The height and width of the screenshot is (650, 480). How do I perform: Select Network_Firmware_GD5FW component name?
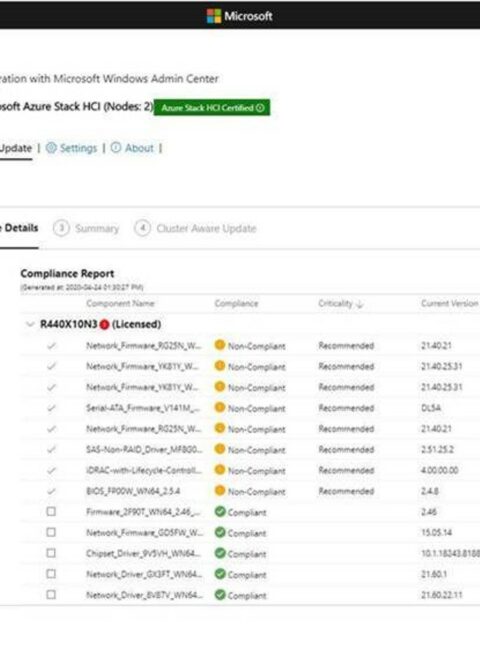(144, 533)
